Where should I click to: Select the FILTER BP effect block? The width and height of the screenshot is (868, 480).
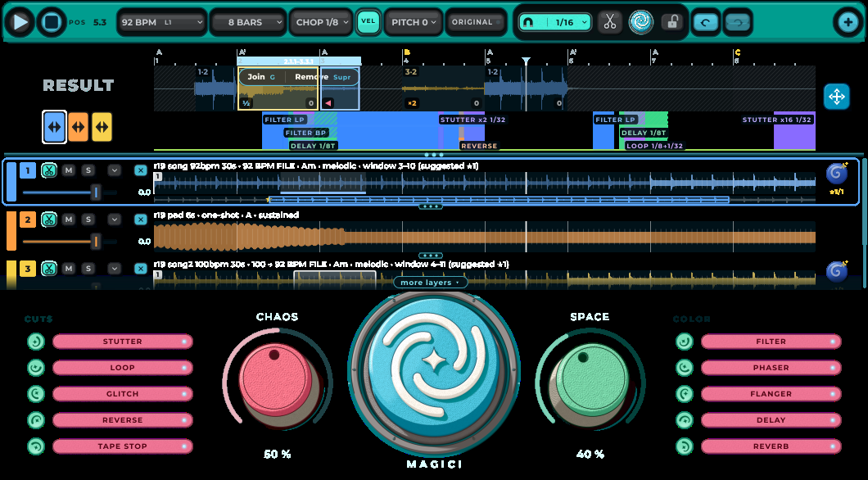pos(305,133)
